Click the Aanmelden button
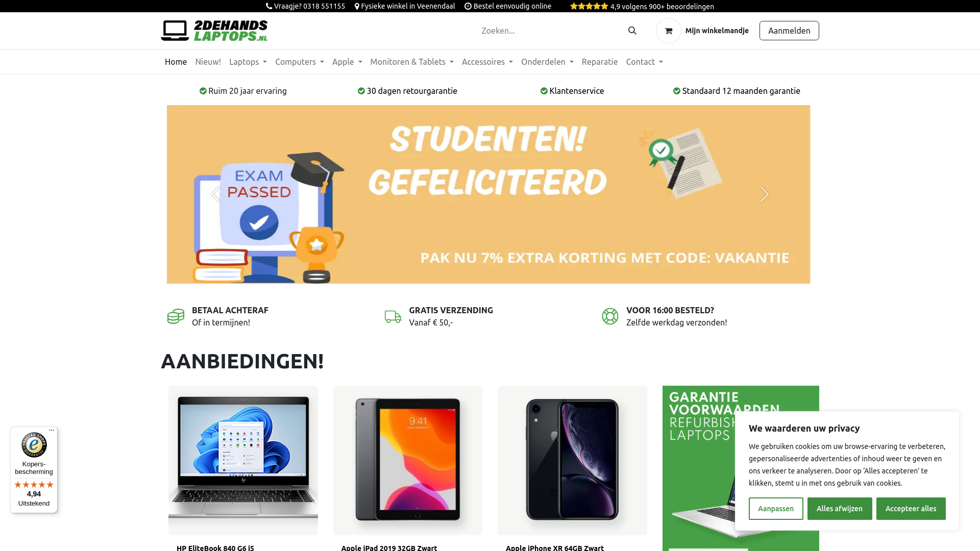 [x=789, y=31]
